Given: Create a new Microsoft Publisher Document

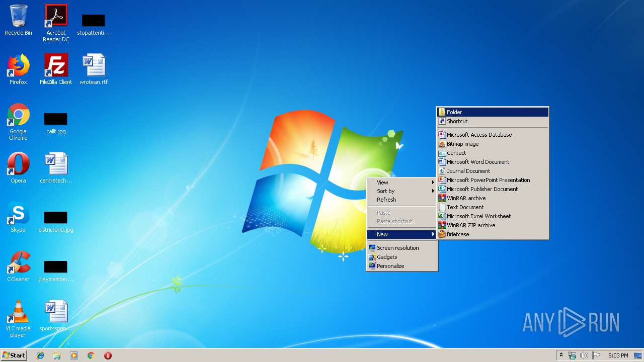Looking at the screenshot, I should (x=493, y=189).
